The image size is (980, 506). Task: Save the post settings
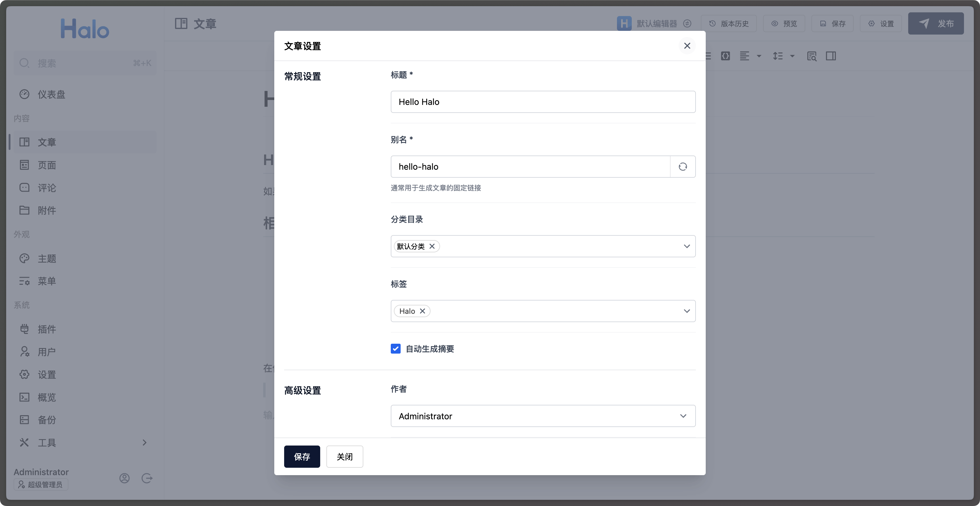coord(302,457)
